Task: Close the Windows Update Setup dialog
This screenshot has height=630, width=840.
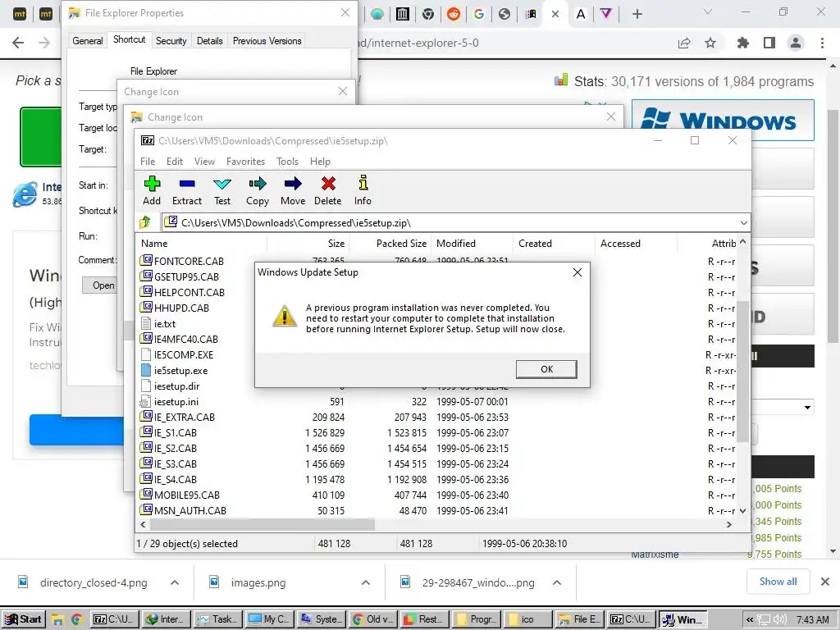Action: click(x=577, y=272)
